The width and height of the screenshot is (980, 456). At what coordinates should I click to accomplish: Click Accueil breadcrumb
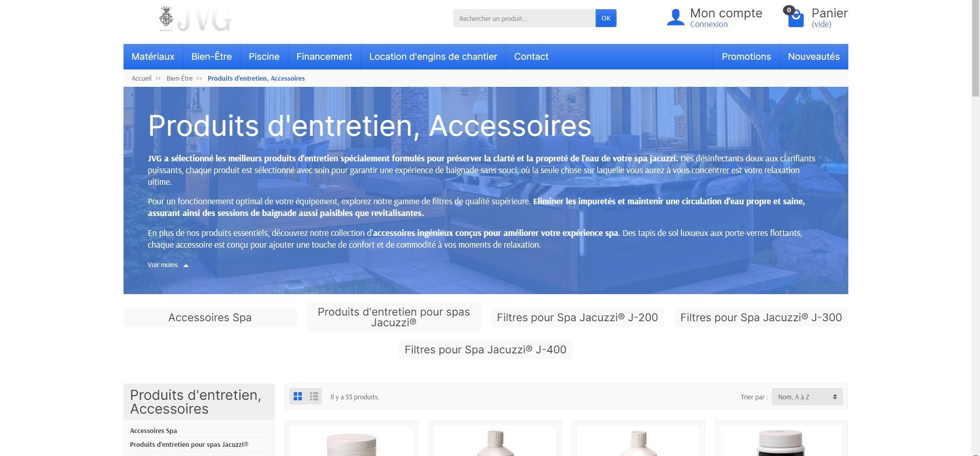(x=141, y=78)
